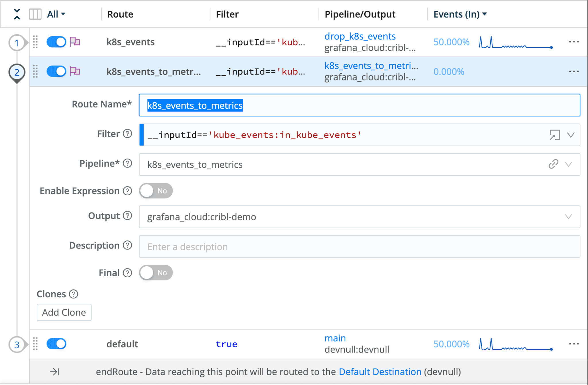
Task: Disable the k8s_events route toggle
Action: 56,42
